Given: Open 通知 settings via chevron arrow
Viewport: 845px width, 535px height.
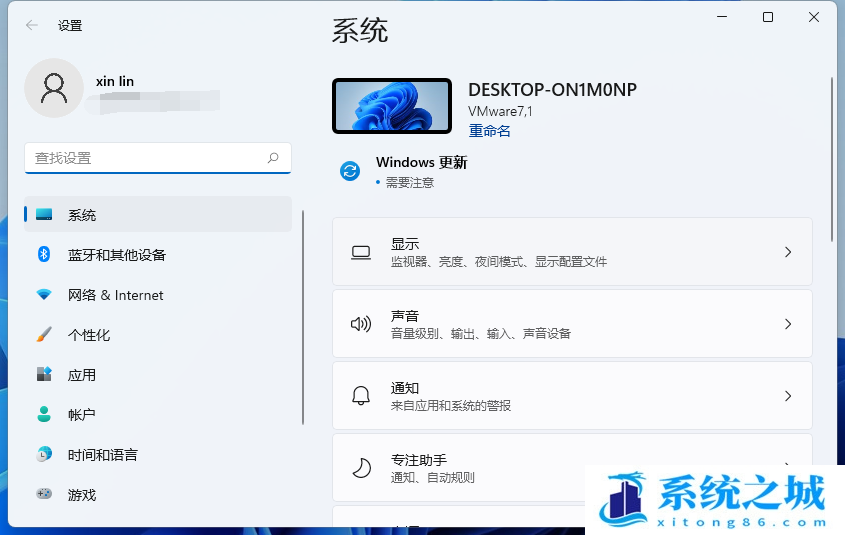Looking at the screenshot, I should pyautogui.click(x=788, y=396).
